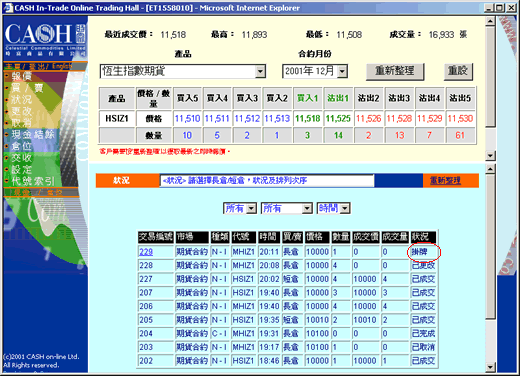Open the 時間 sort order dropdown
Viewport: 520px width, 376px height.
[x=333, y=208]
